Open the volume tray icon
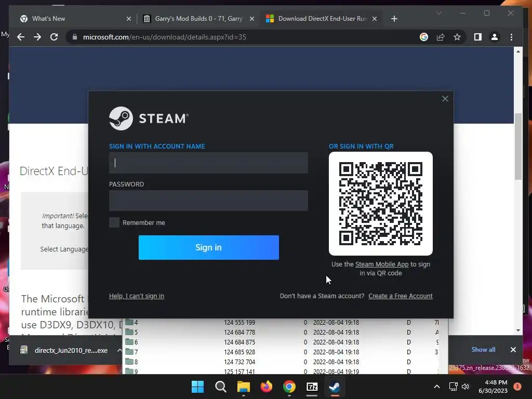 point(465,387)
